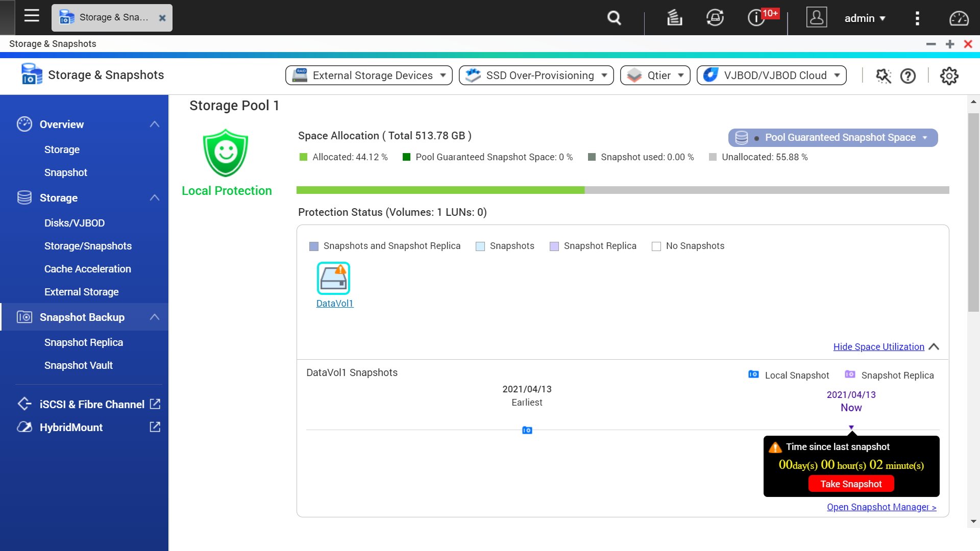
Task: Click Take Snapshot button
Action: [850, 484]
